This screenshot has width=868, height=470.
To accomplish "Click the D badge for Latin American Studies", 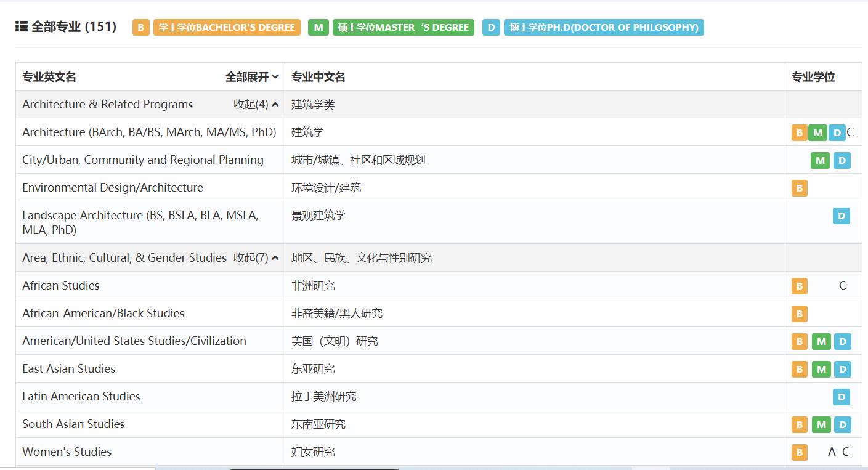I will pos(842,397).
